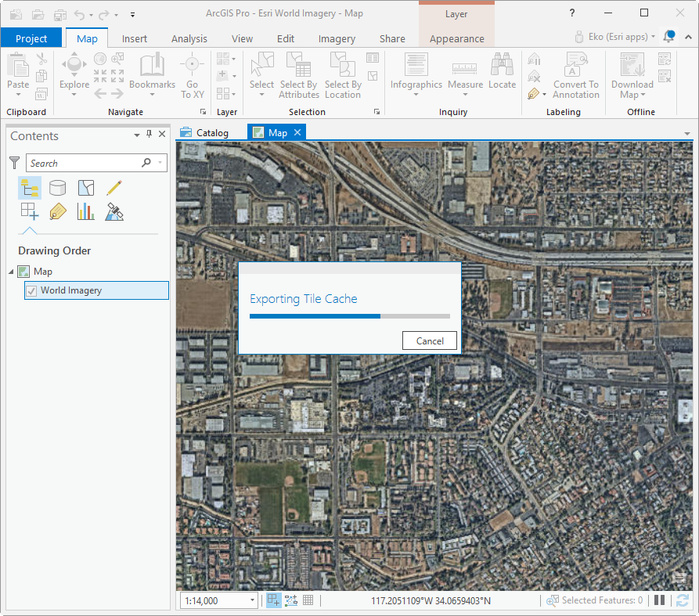Screen dimensions: 699x616
Task: Click Refresh icon in status bar
Action: [682, 600]
